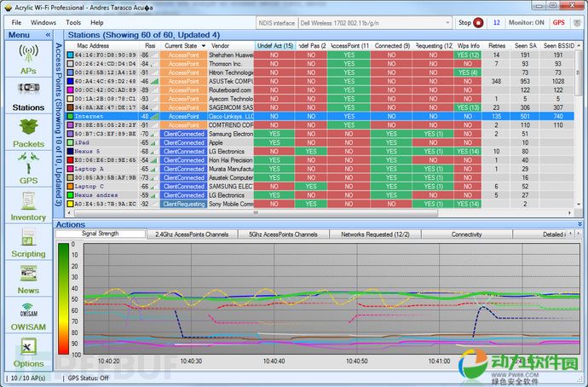Viewport: 588px width, 387px height.
Task: Collapse the Stations panel header chevron
Action: pyautogui.click(x=578, y=35)
